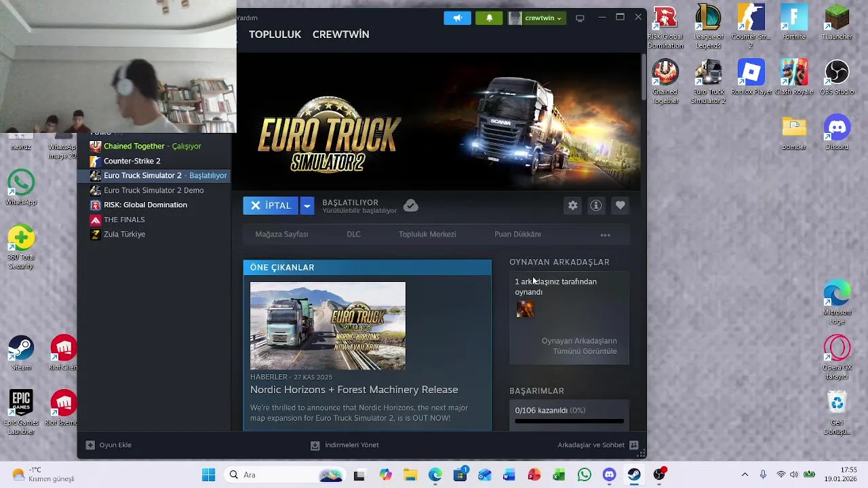
Task: Open İndirmeleri Yönet downloads manager
Action: tap(344, 445)
